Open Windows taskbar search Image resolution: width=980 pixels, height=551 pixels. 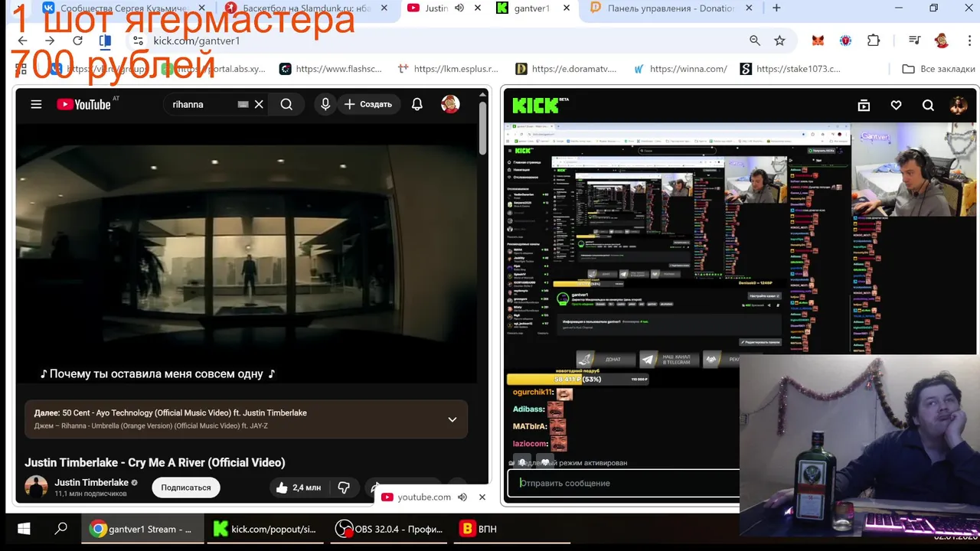(x=61, y=529)
